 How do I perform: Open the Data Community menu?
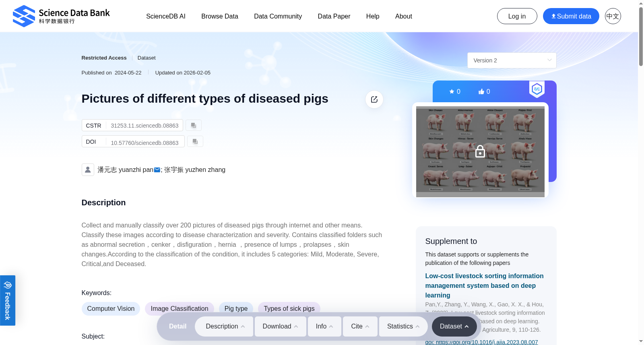tap(278, 16)
